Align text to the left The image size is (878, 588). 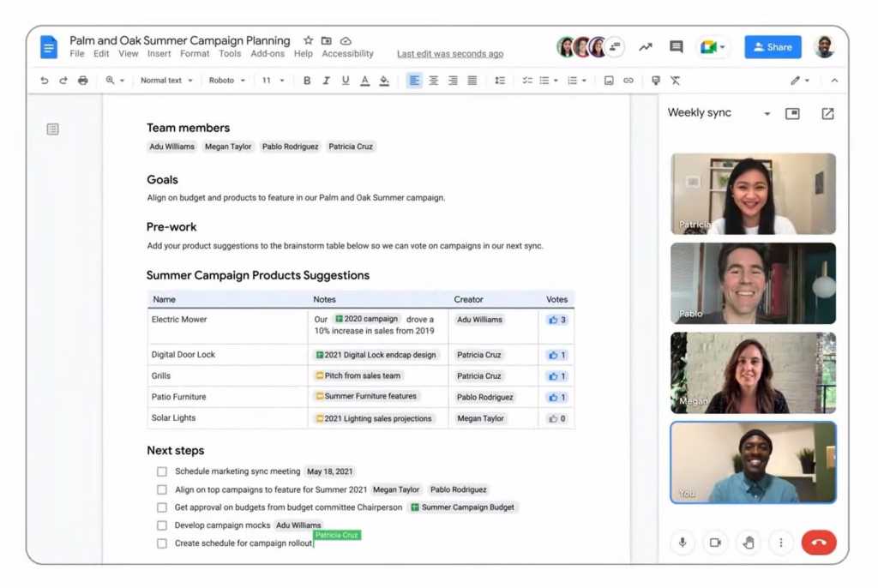pos(414,81)
